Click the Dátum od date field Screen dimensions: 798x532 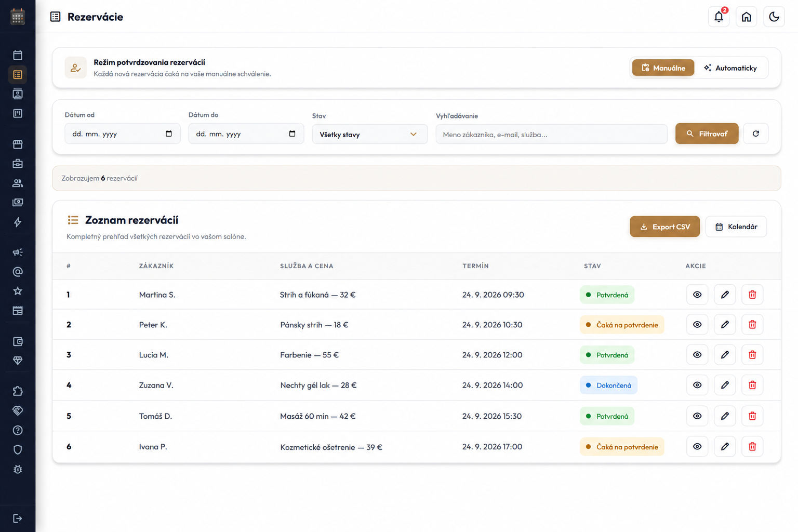tap(123, 134)
